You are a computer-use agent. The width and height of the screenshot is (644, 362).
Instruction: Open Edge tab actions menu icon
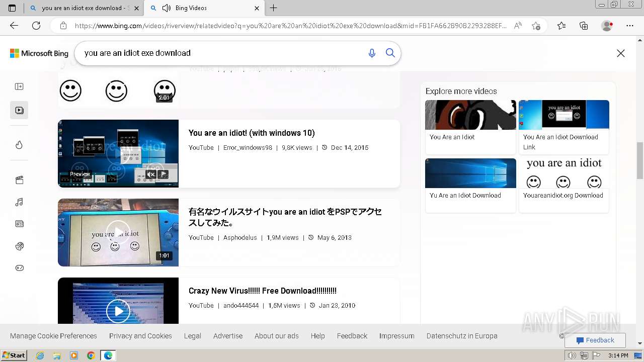pyautogui.click(x=12, y=8)
